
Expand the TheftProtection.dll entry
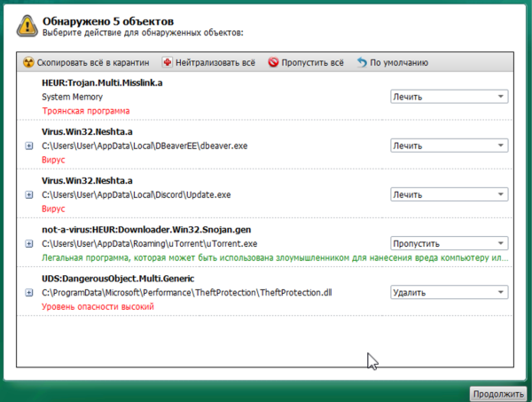pos(29,293)
